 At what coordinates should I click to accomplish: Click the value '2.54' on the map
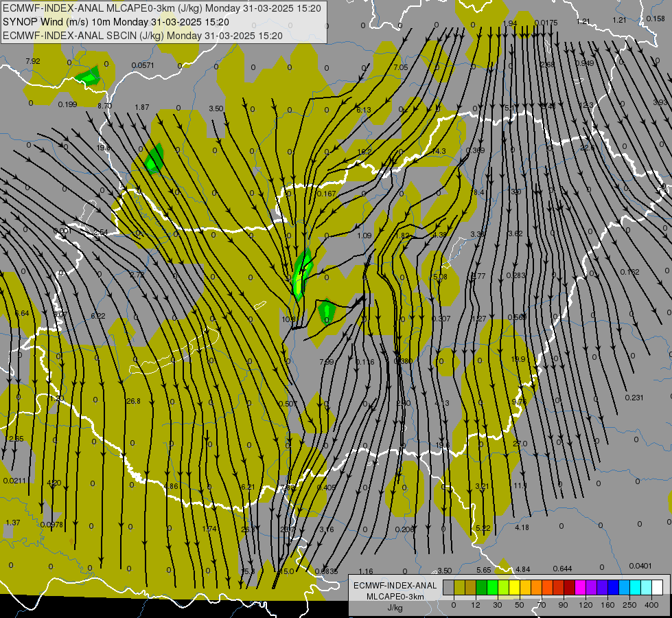101,233
